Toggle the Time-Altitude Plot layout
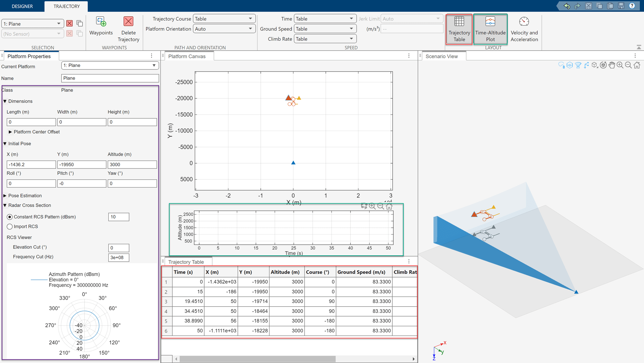Image resolution: width=644 pixels, height=363 pixels. point(490,29)
